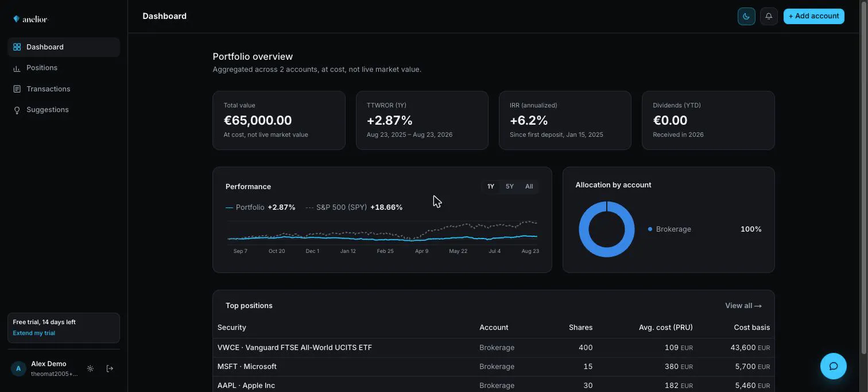Switch performance range to 5Y
This screenshot has width=868, height=392.
pos(510,186)
